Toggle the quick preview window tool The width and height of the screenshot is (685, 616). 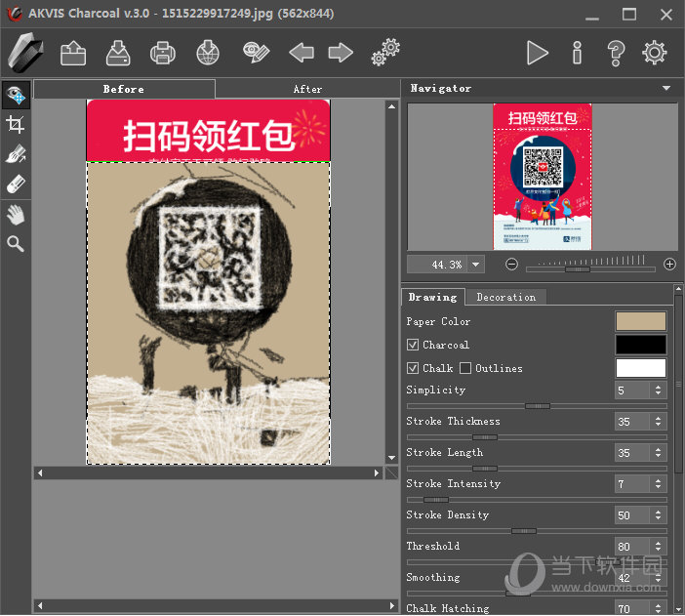pyautogui.click(x=17, y=95)
